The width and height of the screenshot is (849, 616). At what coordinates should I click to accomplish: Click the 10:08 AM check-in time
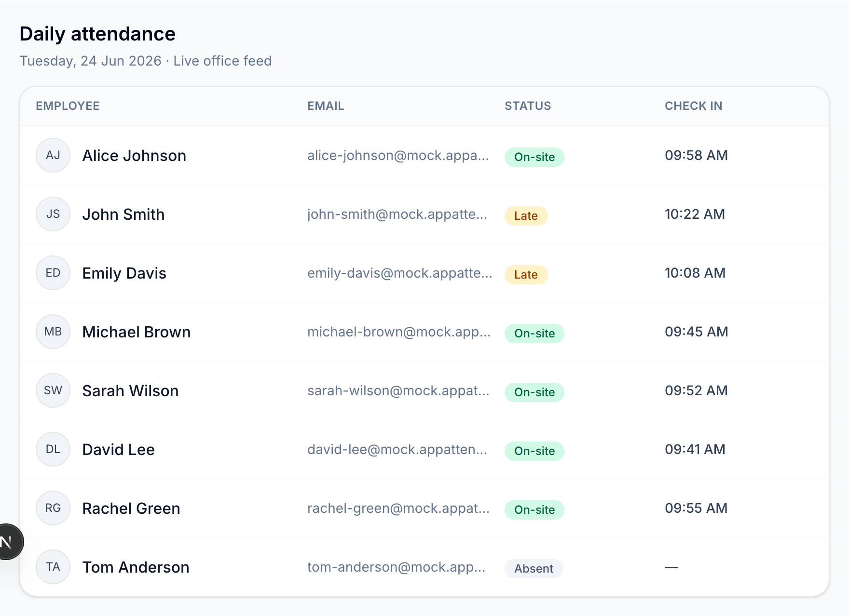695,273
